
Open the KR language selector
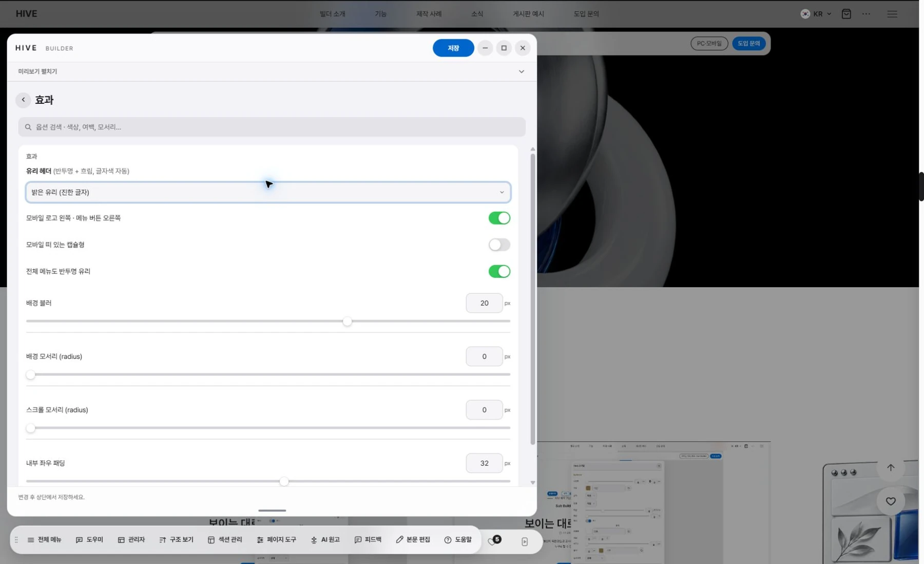pos(816,14)
